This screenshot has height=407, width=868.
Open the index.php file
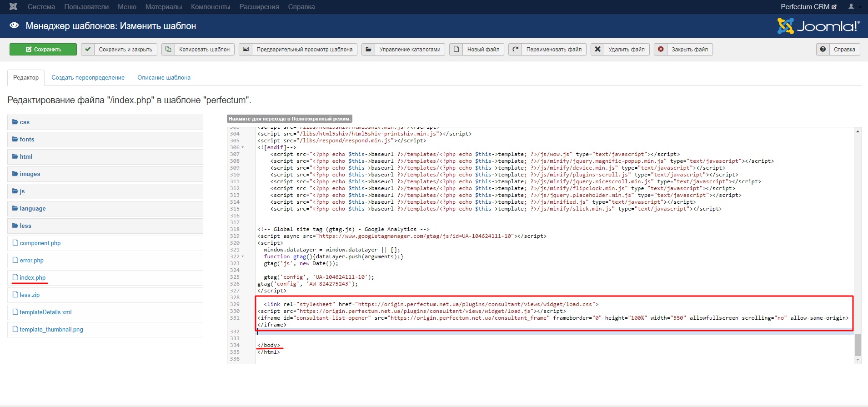click(x=105, y=278)
